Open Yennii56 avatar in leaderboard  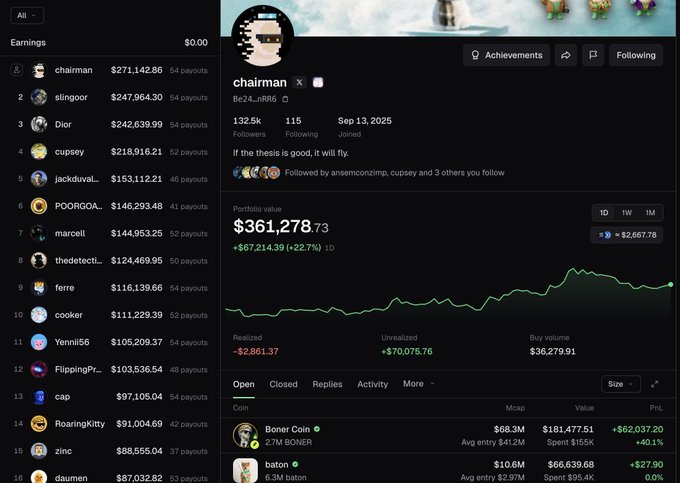39,342
